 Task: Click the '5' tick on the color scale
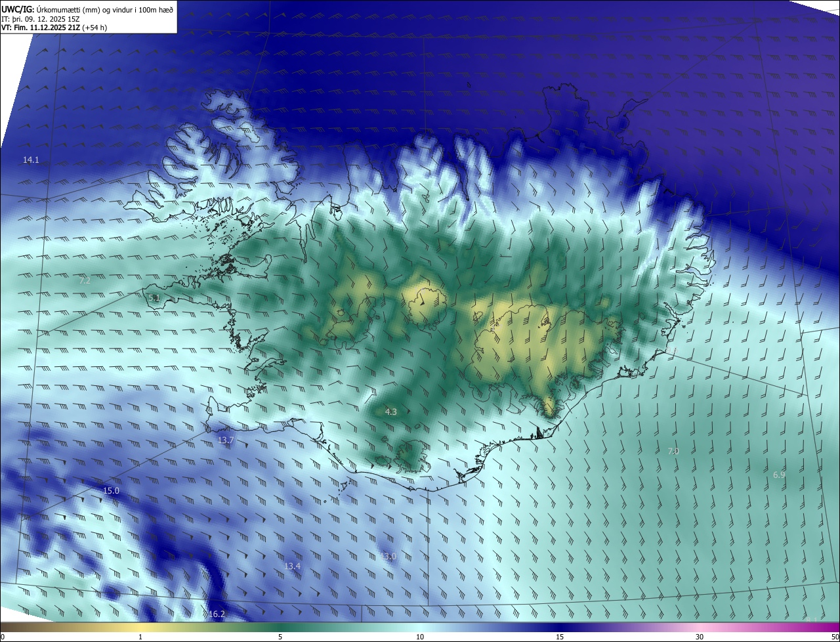pos(280,637)
